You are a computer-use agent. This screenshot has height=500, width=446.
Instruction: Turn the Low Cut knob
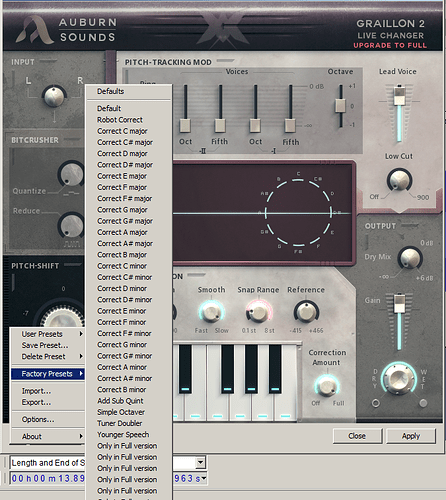point(399,180)
